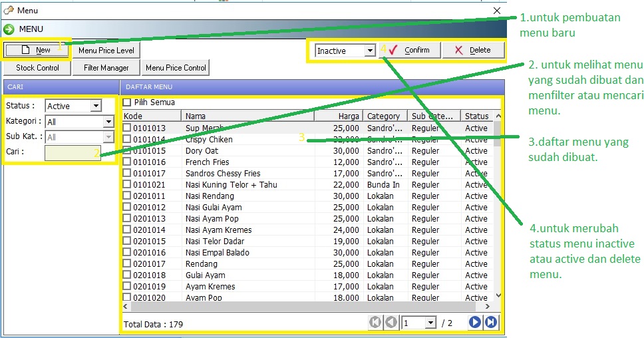Select the checkbox for Nasi Rendang row

(x=127, y=196)
